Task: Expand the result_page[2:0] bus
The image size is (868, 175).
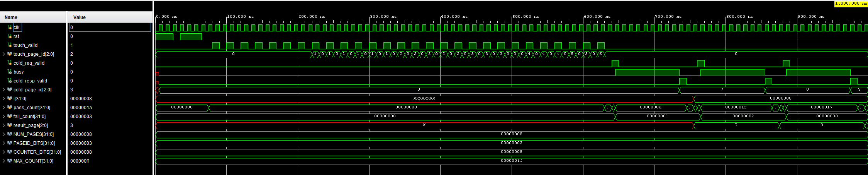Action: pos(4,125)
